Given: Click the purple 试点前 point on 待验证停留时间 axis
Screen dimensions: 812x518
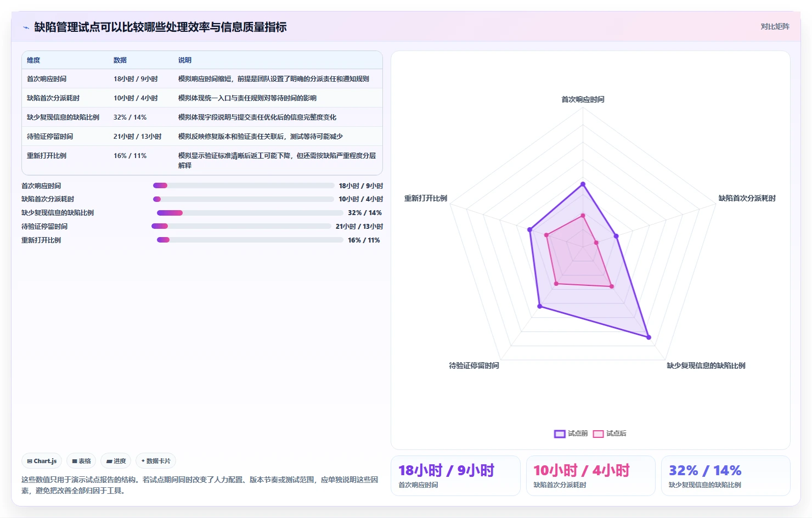Looking at the screenshot, I should [540, 306].
